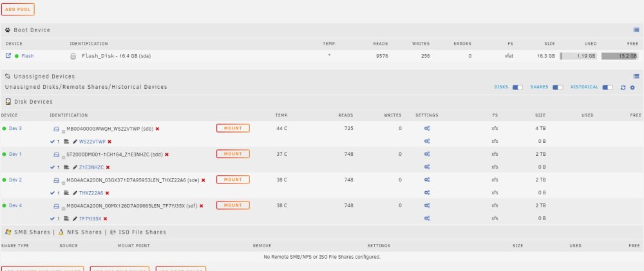Click the drive icon for the sdf disk
The width and height of the screenshot is (644, 271).
click(56, 206)
